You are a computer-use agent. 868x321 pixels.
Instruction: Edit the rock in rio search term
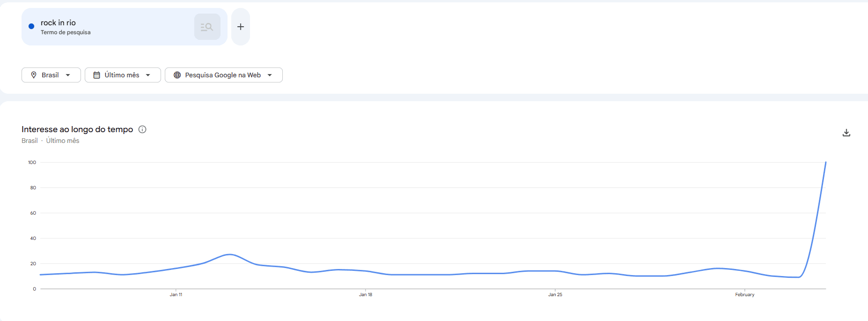pyautogui.click(x=58, y=22)
